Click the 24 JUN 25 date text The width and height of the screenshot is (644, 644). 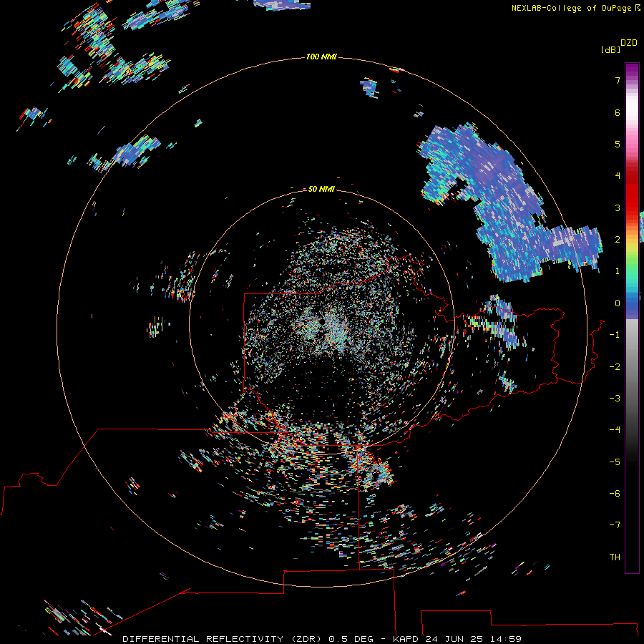455,639
